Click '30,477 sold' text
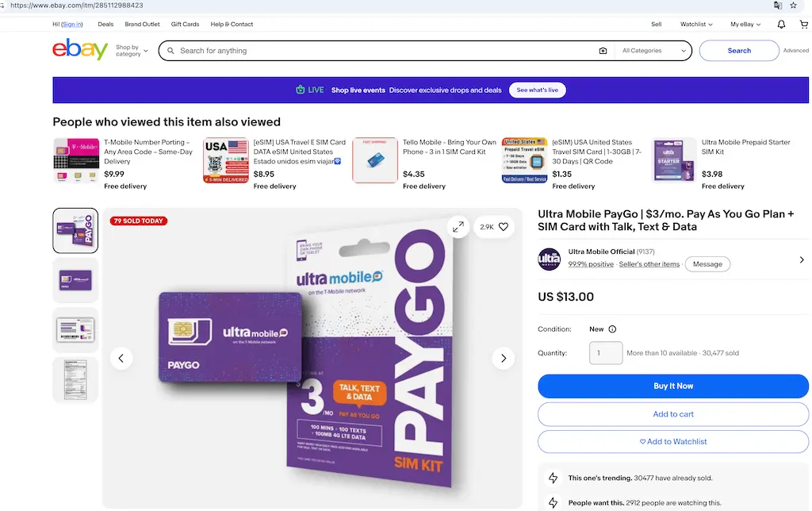The width and height of the screenshot is (812, 511). [x=720, y=353]
